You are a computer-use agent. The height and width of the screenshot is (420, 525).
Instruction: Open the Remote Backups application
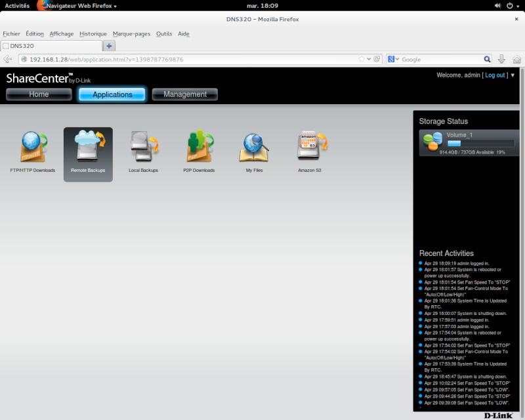pos(88,154)
